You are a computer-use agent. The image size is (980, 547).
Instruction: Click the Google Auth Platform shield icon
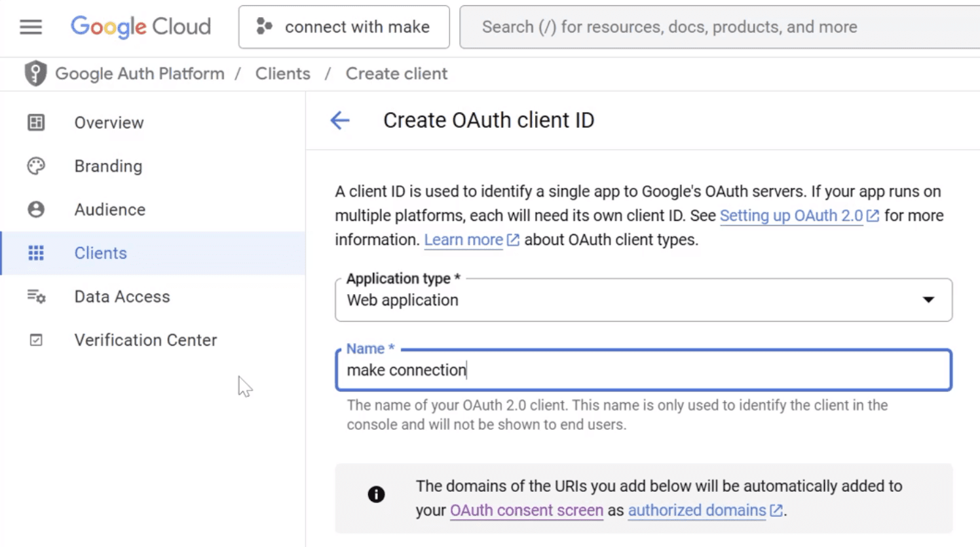pyautogui.click(x=35, y=73)
